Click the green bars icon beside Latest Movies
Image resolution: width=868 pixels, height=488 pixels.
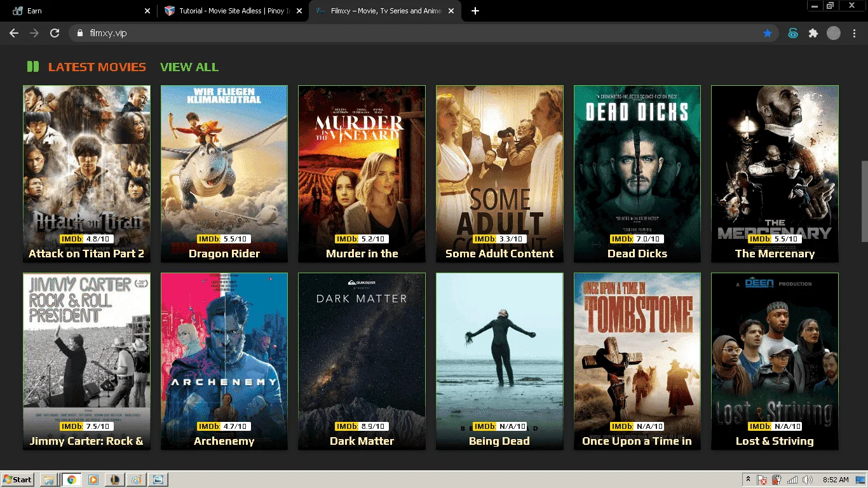click(33, 67)
